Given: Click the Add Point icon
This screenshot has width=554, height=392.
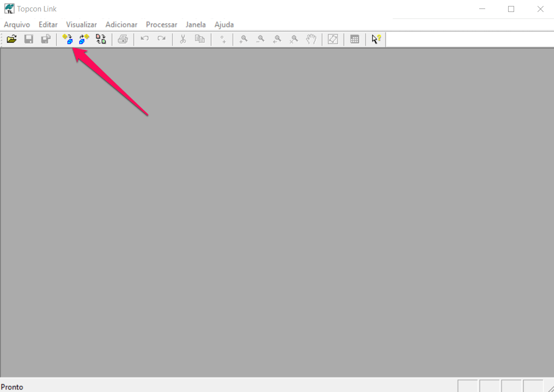Looking at the screenshot, I should click(222, 39).
